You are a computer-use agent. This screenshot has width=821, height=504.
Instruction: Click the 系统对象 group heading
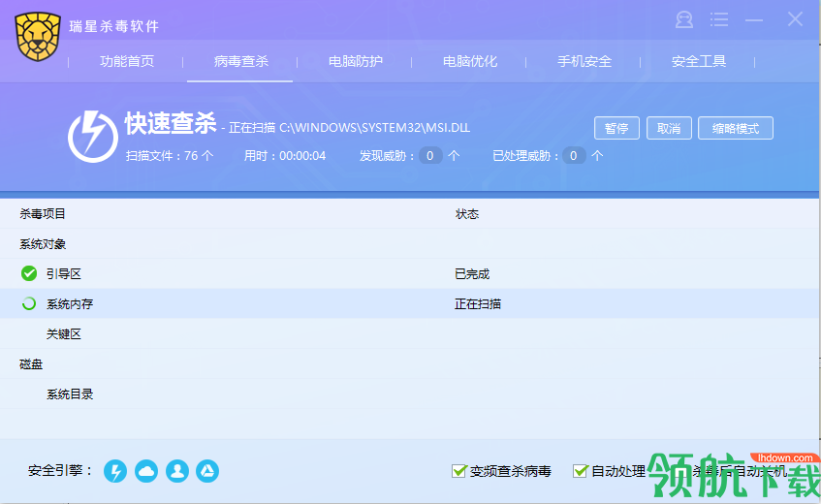click(x=43, y=244)
